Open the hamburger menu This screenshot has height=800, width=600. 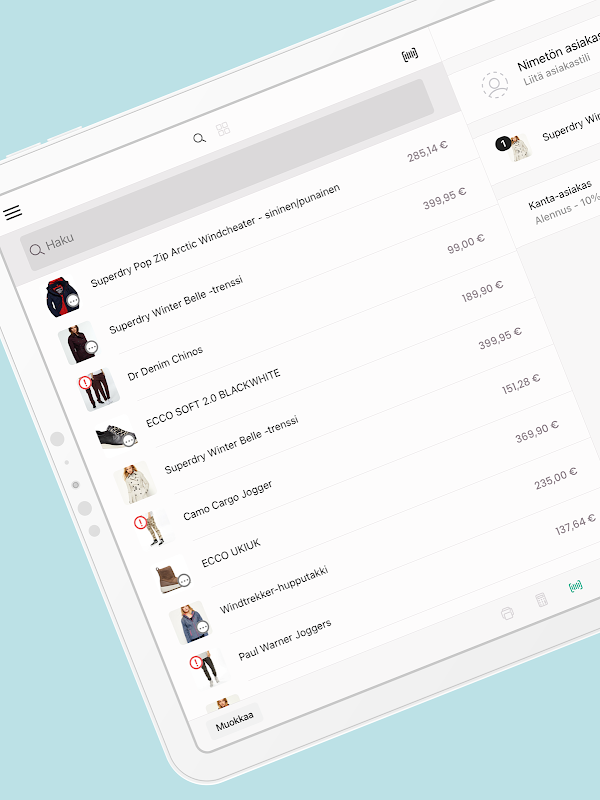(13, 212)
